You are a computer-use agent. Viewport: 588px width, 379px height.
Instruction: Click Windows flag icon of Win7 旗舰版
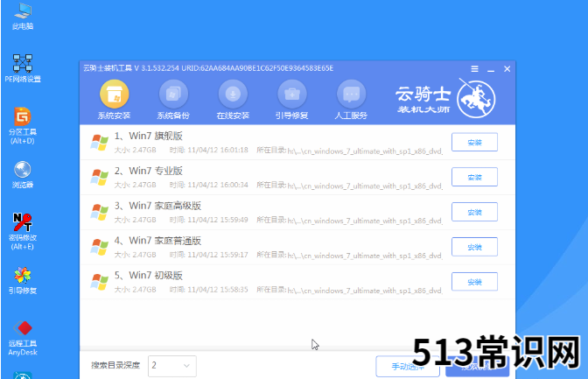[100, 143]
